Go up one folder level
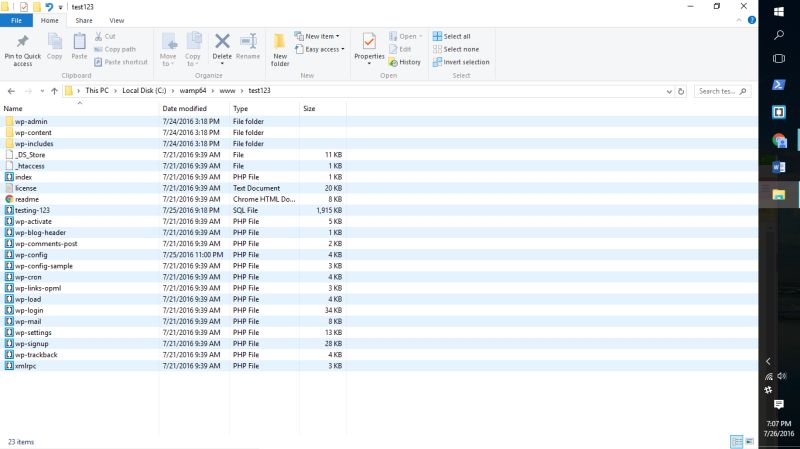This screenshot has height=449, width=800. 54,91
